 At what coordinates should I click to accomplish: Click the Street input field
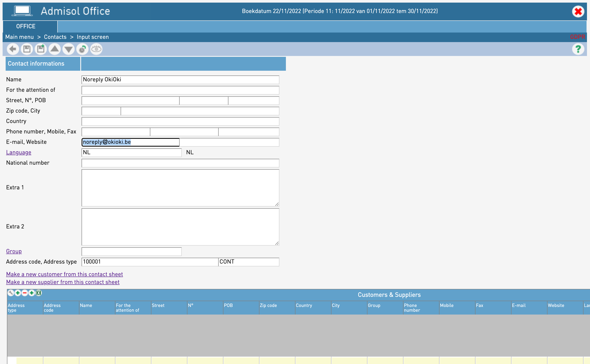pyautogui.click(x=130, y=101)
